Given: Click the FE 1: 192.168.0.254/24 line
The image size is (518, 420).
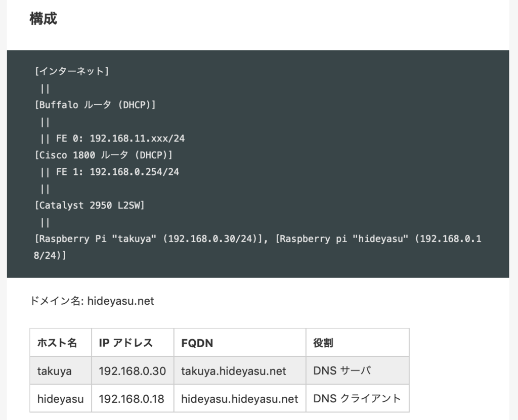Looking at the screenshot, I should [x=110, y=172].
